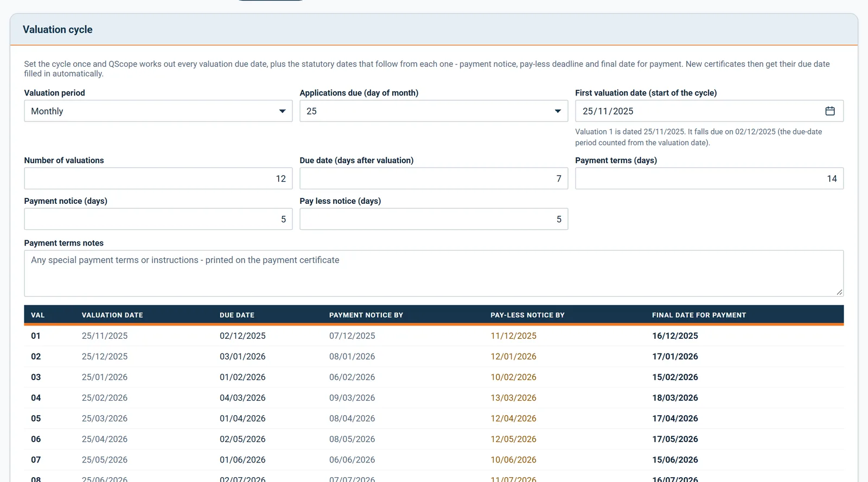
Task: Select valuation number 03 in the table
Action: (36, 377)
